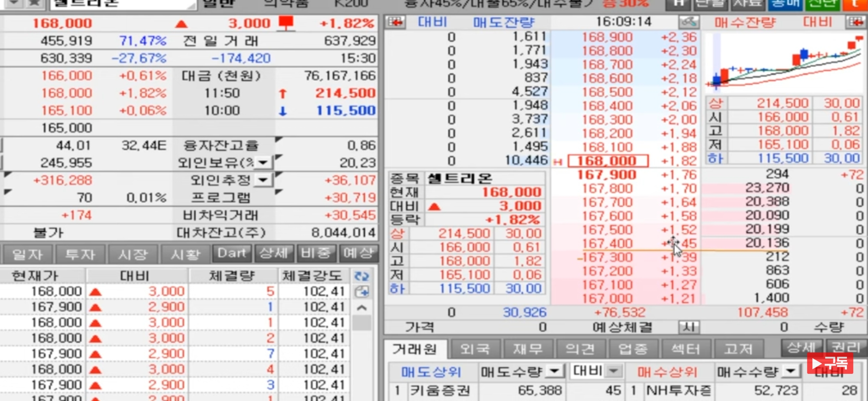Viewport: 868px width, 401px height.
Task: Click the refresh icon beside 체결강도 header
Action: [x=361, y=276]
